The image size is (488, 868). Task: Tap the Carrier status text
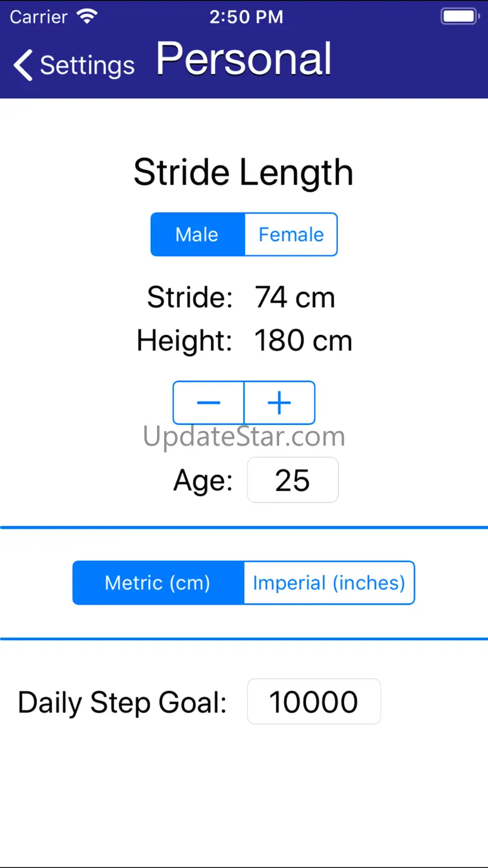(x=39, y=17)
